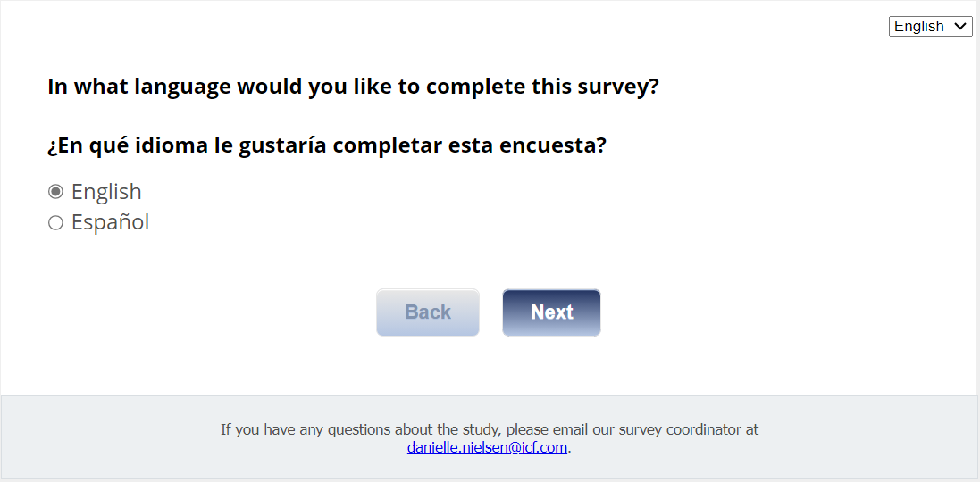Click the chevron arrow of the language selector
The image size is (980, 482).
tap(961, 27)
